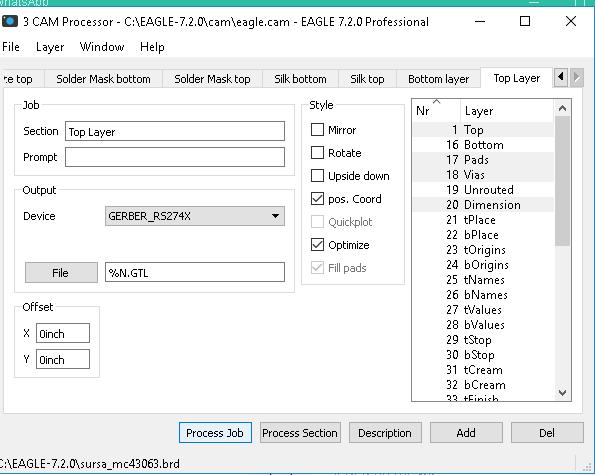
Task: Switch to the Solder Mask bottom tab
Action: point(103,79)
